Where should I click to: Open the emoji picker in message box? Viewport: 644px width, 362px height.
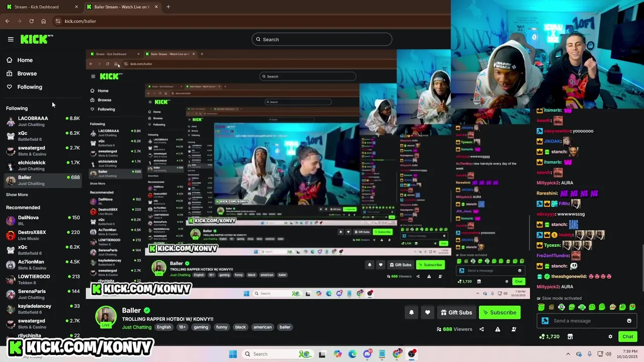pyautogui.click(x=629, y=321)
